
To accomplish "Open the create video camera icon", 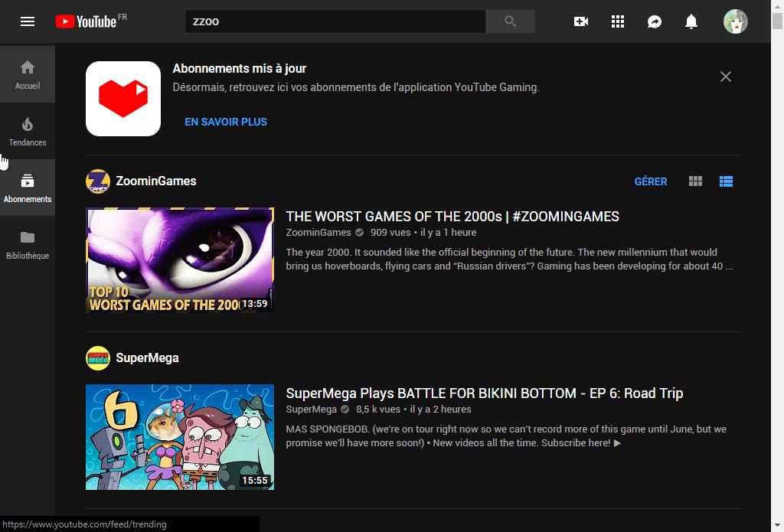I will click(581, 21).
